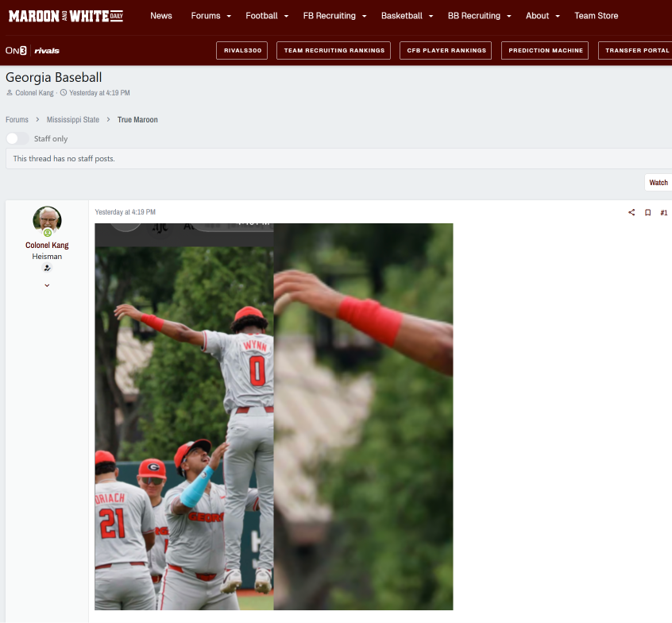Open the Football dropdown arrow
This screenshot has width=672, height=623.
(x=286, y=17)
